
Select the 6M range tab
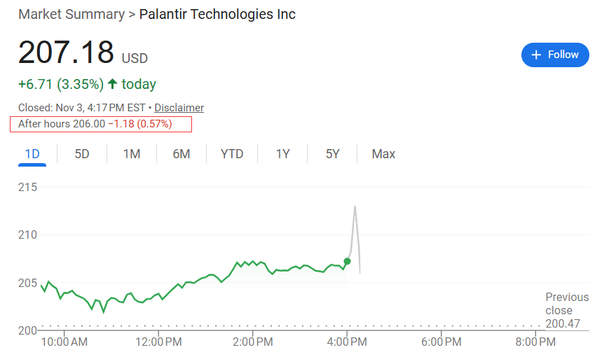[182, 154]
